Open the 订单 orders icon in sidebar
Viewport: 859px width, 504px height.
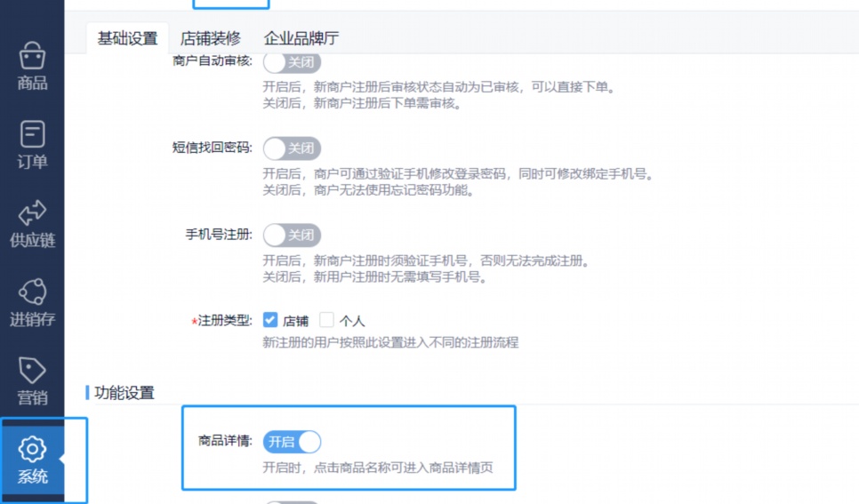point(32,134)
